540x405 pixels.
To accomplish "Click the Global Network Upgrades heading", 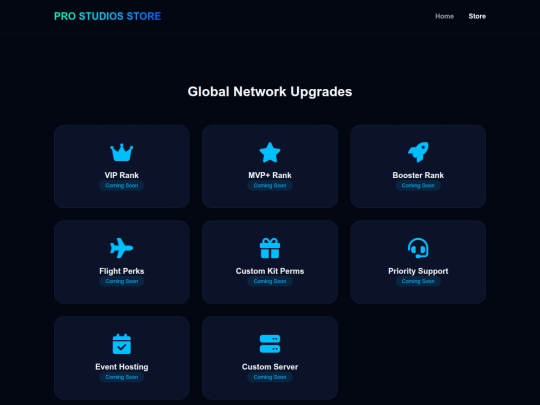I will tap(270, 92).
